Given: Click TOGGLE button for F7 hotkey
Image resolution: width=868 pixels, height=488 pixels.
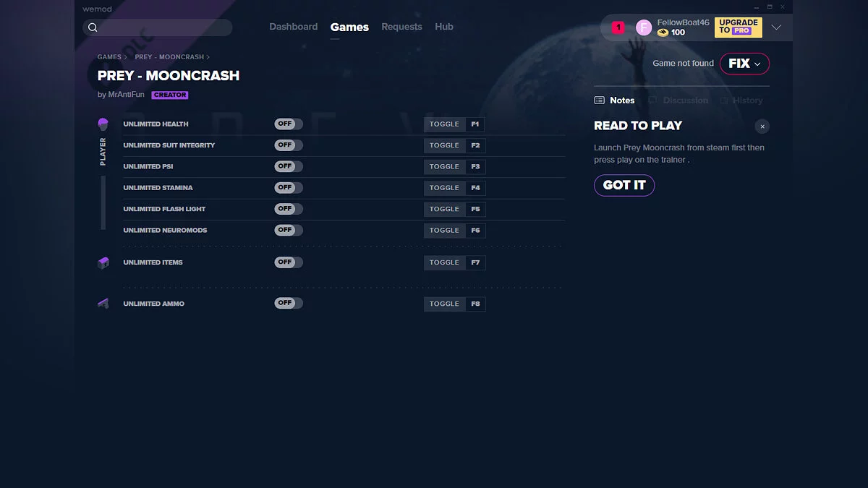Looking at the screenshot, I should point(444,262).
